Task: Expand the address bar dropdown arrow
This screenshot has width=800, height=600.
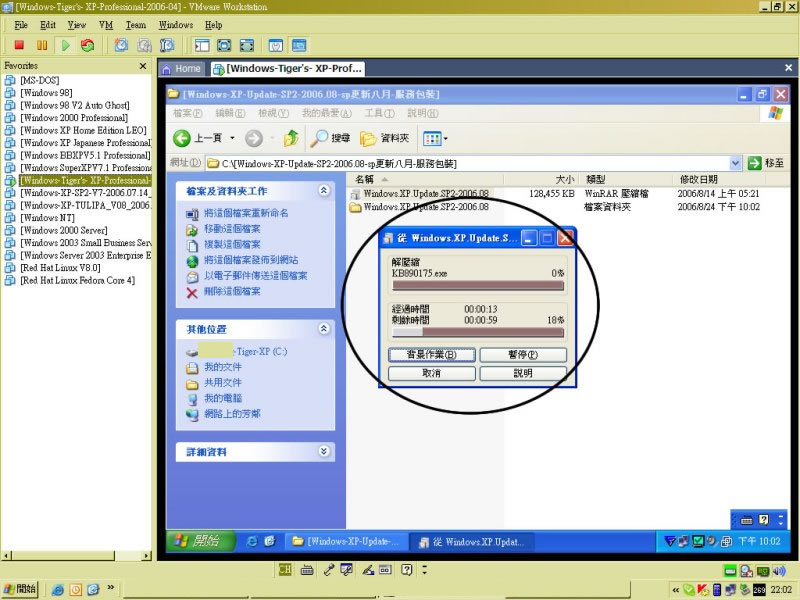Action: (735, 163)
